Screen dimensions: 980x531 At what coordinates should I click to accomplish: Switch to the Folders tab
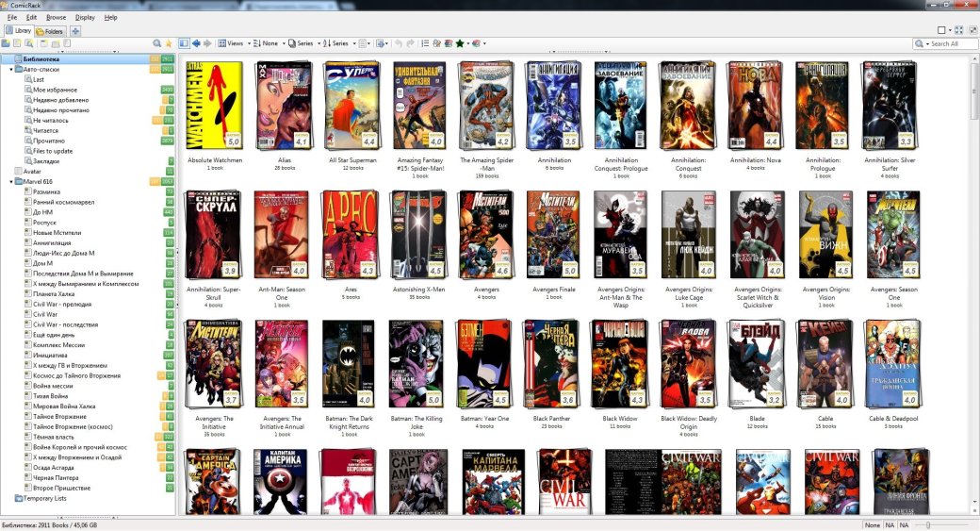coord(50,30)
